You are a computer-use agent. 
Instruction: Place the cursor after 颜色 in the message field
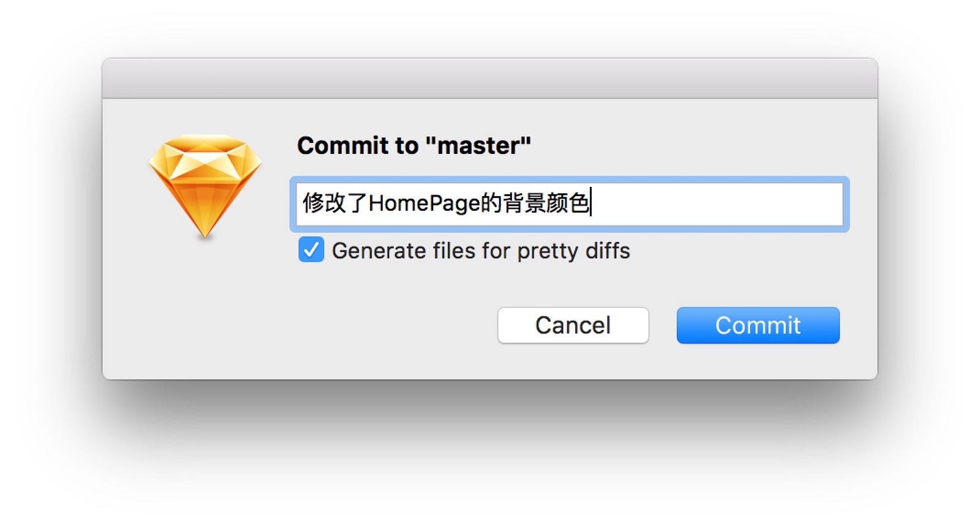point(590,203)
